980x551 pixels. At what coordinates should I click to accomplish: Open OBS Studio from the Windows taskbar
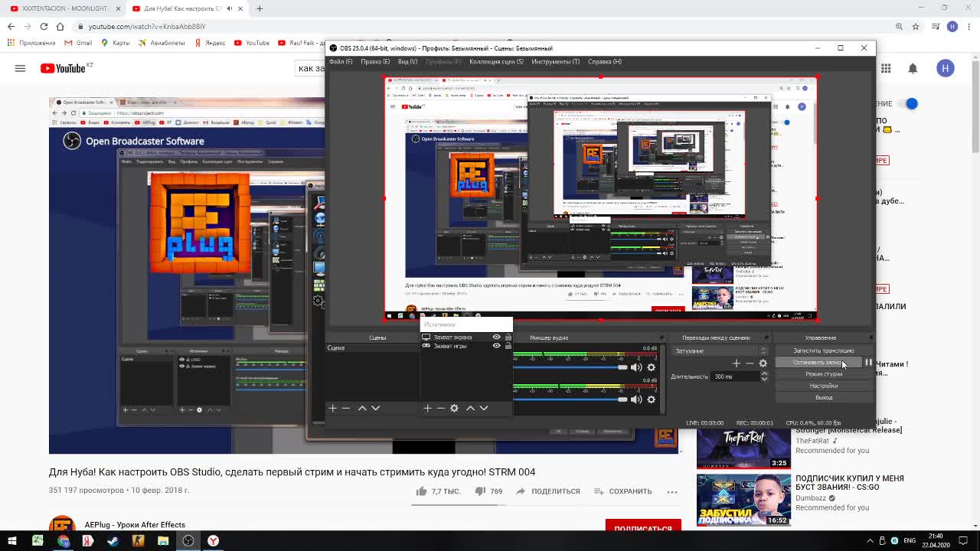tap(188, 541)
